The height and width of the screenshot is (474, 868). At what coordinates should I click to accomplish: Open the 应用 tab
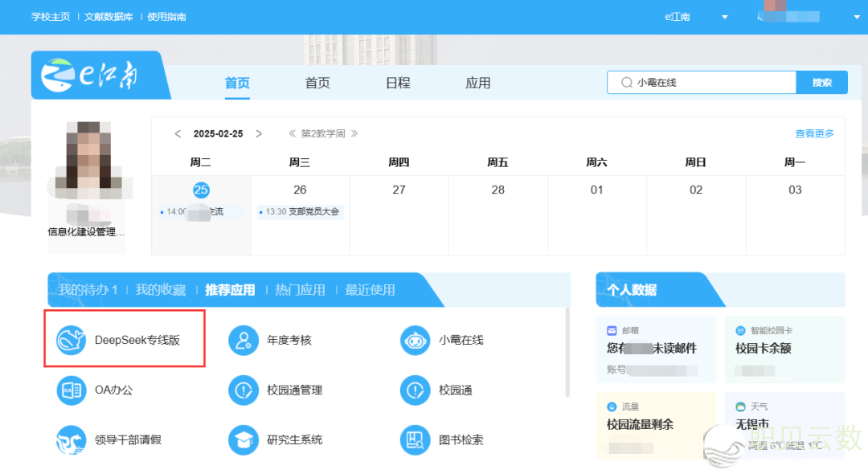[x=478, y=83]
